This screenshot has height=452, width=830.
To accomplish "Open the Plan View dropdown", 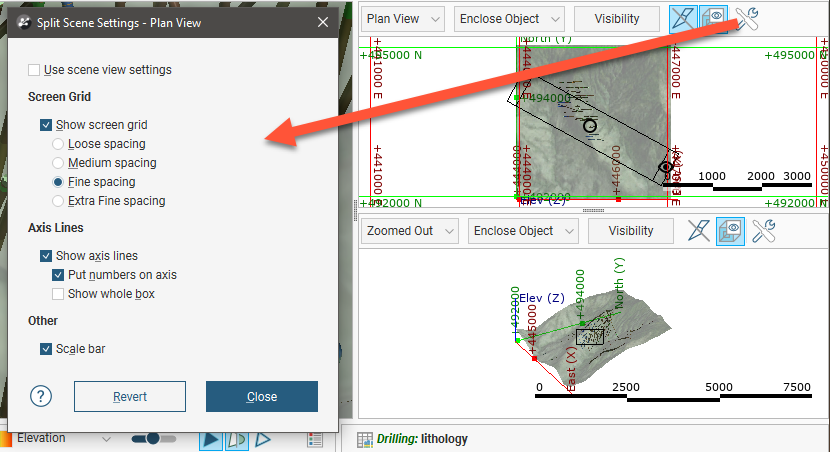I will (x=403, y=19).
